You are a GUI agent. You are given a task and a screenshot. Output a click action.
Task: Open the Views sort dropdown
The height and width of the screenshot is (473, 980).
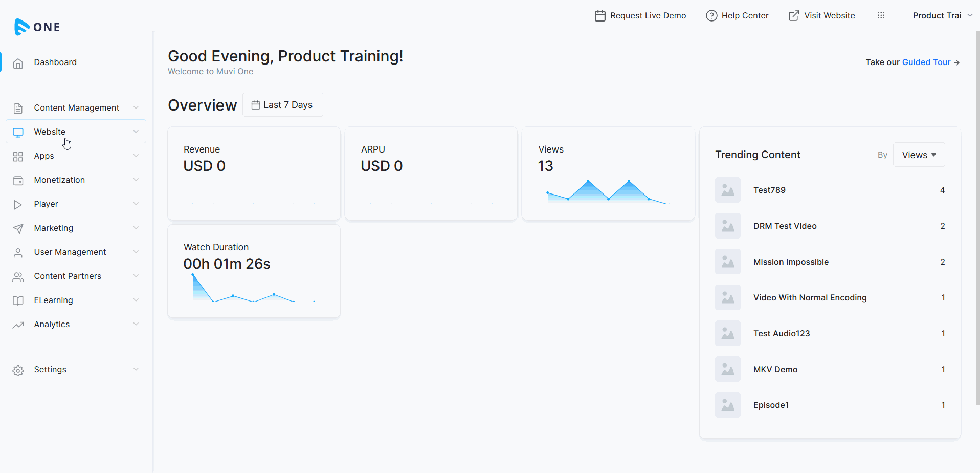click(919, 155)
